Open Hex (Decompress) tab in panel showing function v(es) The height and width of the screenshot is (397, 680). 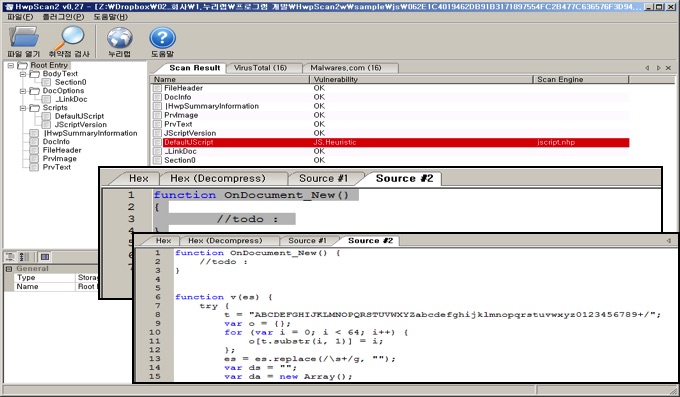(x=225, y=241)
